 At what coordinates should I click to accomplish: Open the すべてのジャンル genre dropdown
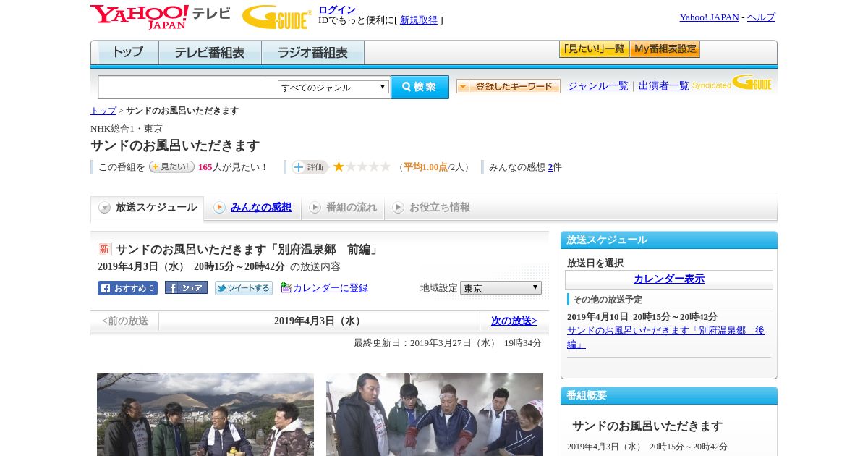(x=333, y=87)
